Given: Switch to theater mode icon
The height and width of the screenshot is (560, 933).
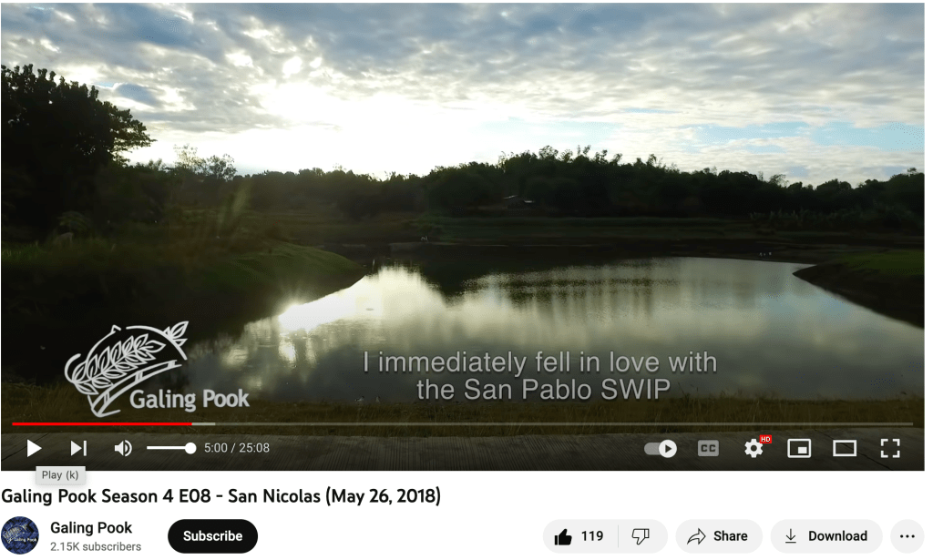Looking at the screenshot, I should pyautogui.click(x=845, y=448).
